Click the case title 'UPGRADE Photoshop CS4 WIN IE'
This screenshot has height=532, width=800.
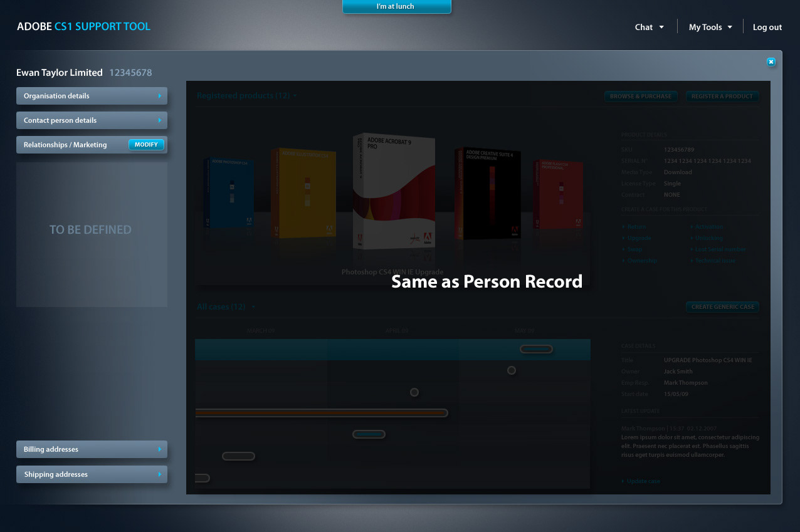tap(708, 360)
